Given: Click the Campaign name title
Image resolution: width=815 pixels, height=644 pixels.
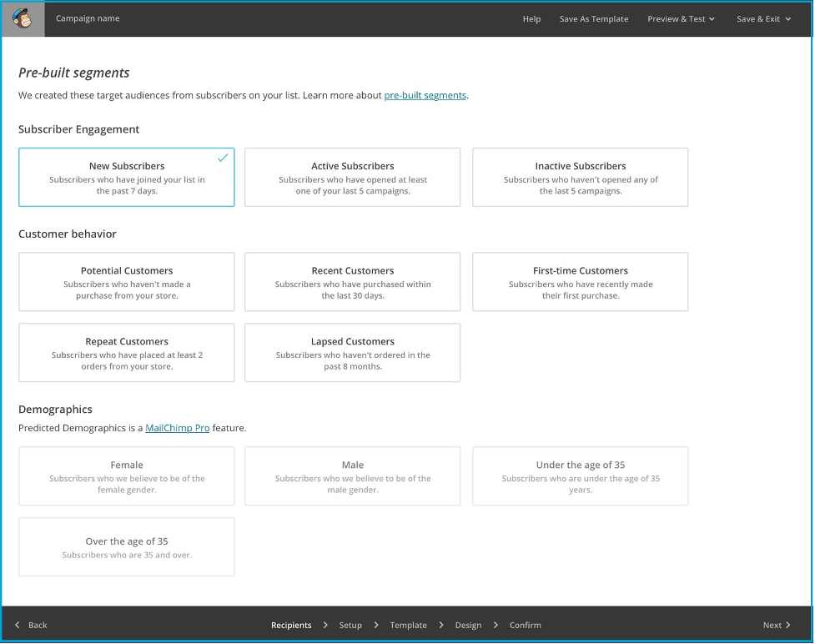Looking at the screenshot, I should point(88,18).
